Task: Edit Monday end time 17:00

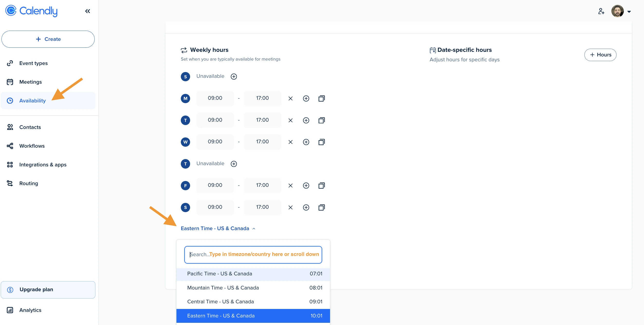Action: click(263, 98)
